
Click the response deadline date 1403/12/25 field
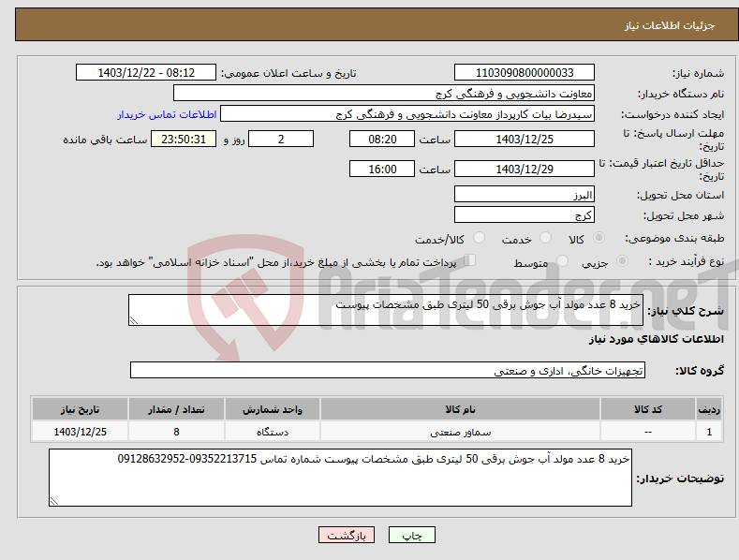coord(525,139)
